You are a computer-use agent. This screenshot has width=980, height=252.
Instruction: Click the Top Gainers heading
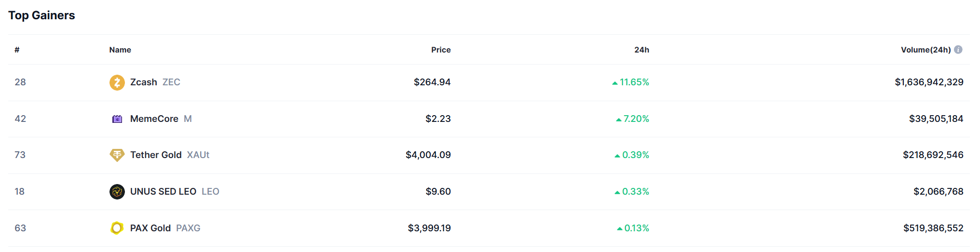point(42,15)
